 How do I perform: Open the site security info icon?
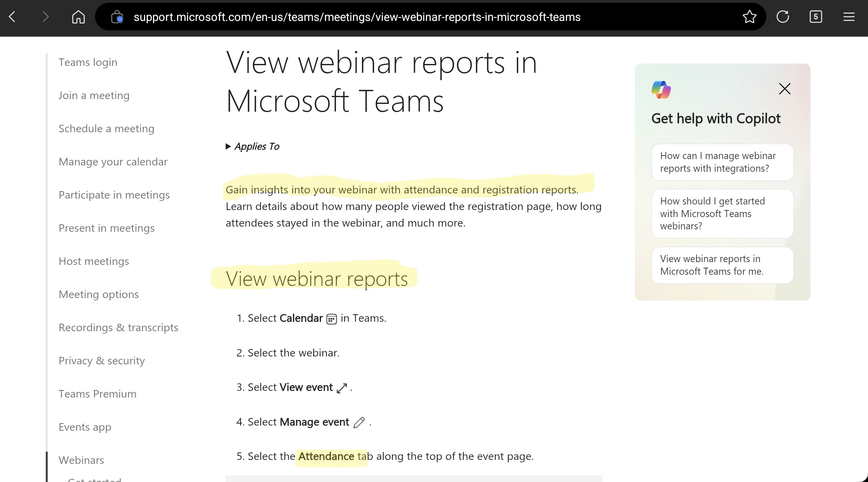pyautogui.click(x=117, y=17)
